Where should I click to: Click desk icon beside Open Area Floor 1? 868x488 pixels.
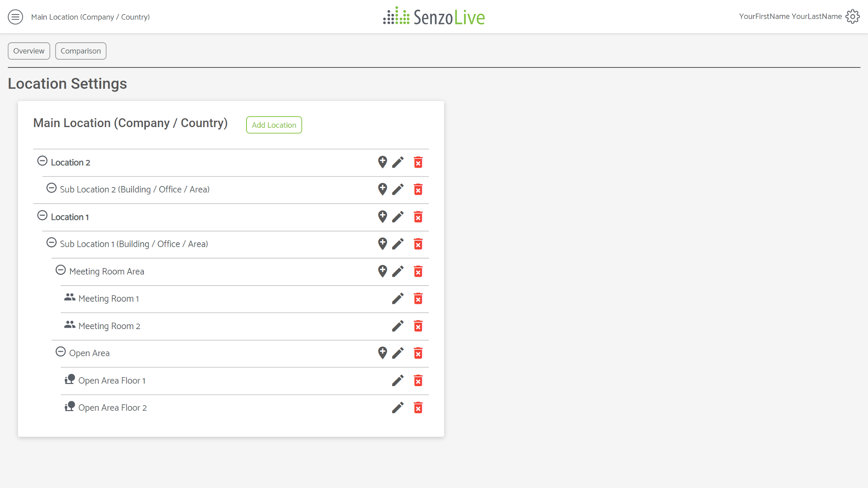(x=70, y=379)
